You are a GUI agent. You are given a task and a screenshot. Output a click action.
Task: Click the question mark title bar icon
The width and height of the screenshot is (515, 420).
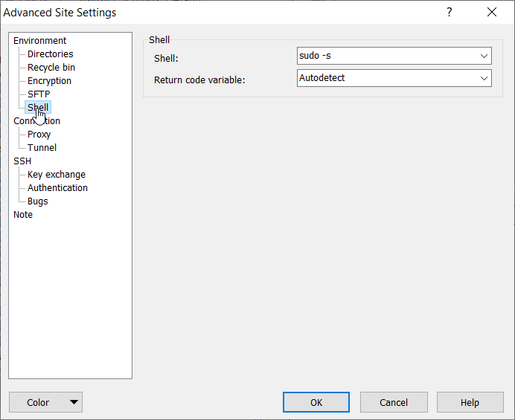click(x=449, y=13)
